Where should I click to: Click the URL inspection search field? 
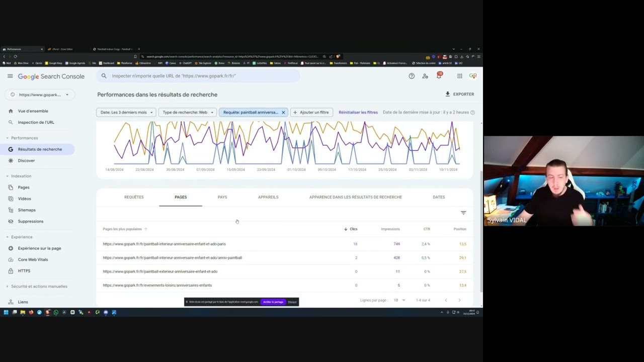pyautogui.click(x=199, y=76)
